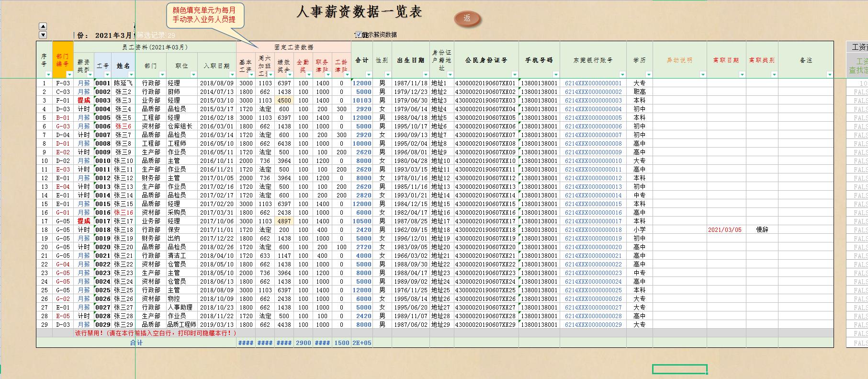The width and height of the screenshot is (868, 379).
Task: Open the 序号 column filter dropdown
Action: [x=48, y=74]
